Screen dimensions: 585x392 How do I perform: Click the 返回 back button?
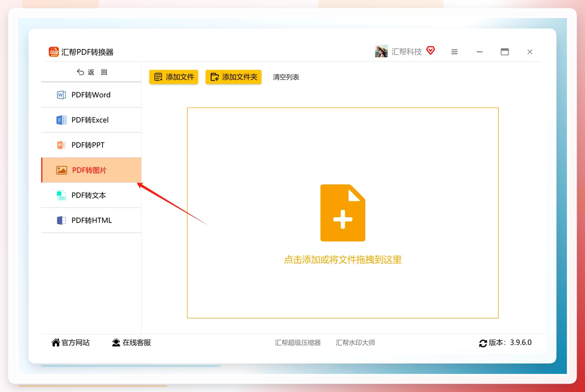[x=92, y=72]
